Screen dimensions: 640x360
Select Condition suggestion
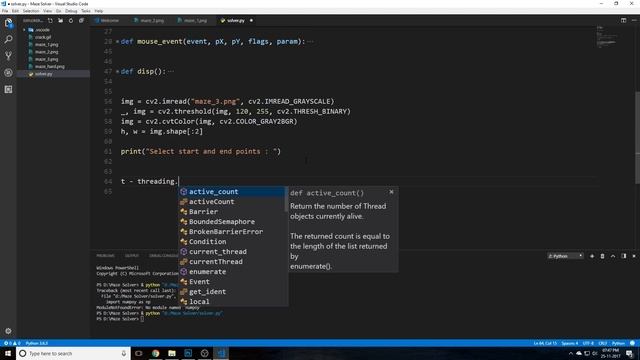point(232,242)
